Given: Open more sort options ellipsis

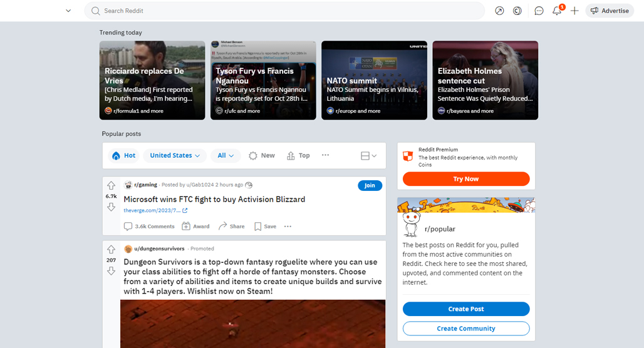Looking at the screenshot, I should (x=325, y=155).
